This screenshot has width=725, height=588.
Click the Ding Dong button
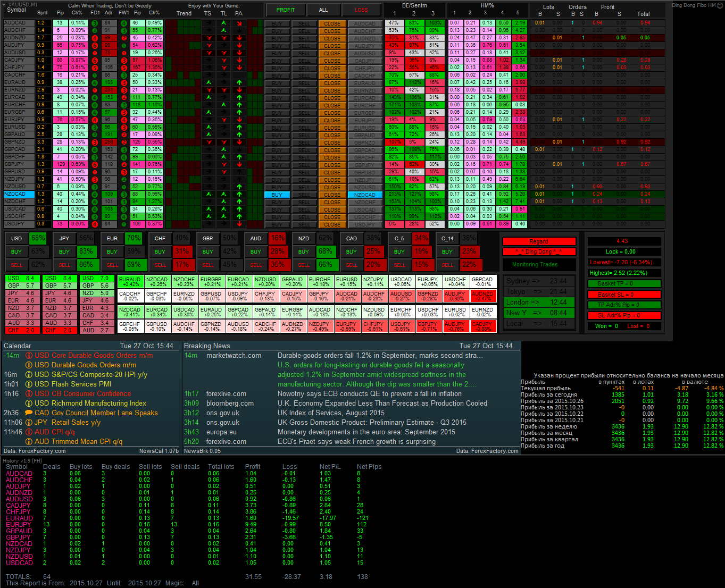[x=539, y=251]
